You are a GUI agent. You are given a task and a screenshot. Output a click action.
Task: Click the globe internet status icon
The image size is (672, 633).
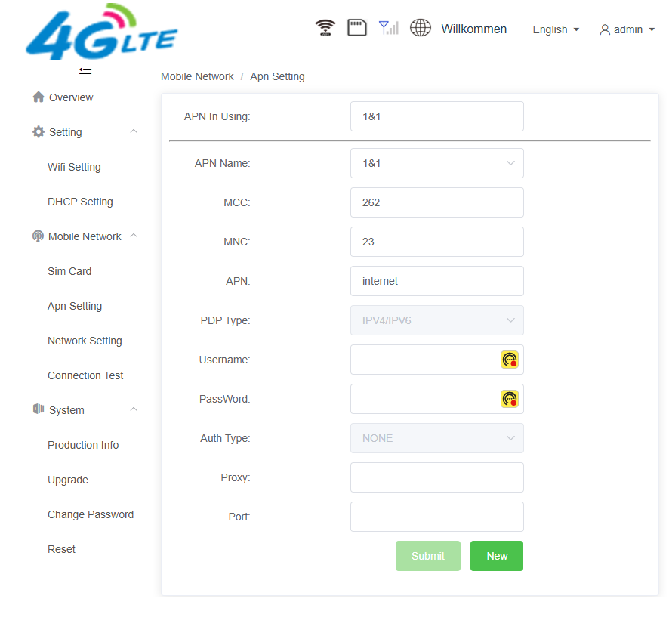click(421, 28)
